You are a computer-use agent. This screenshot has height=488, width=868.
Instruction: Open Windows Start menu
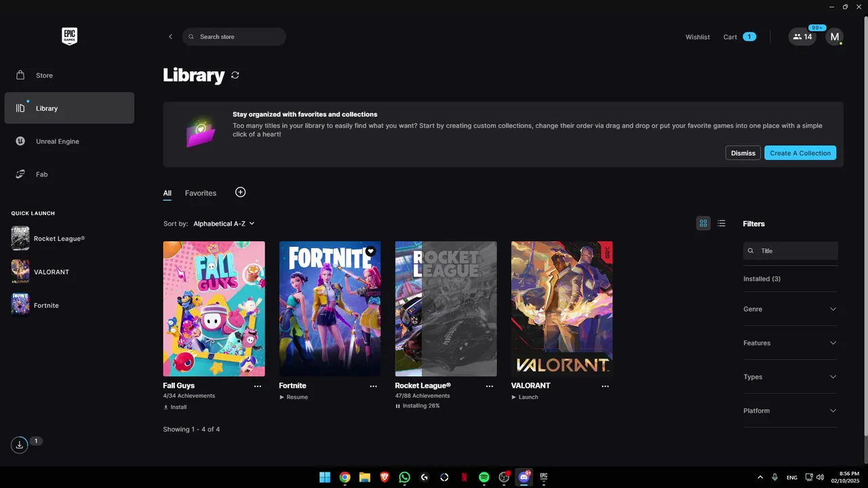click(x=325, y=477)
